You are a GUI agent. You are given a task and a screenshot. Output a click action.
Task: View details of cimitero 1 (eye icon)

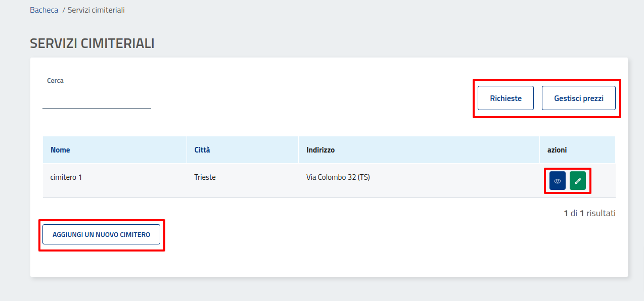point(558,181)
